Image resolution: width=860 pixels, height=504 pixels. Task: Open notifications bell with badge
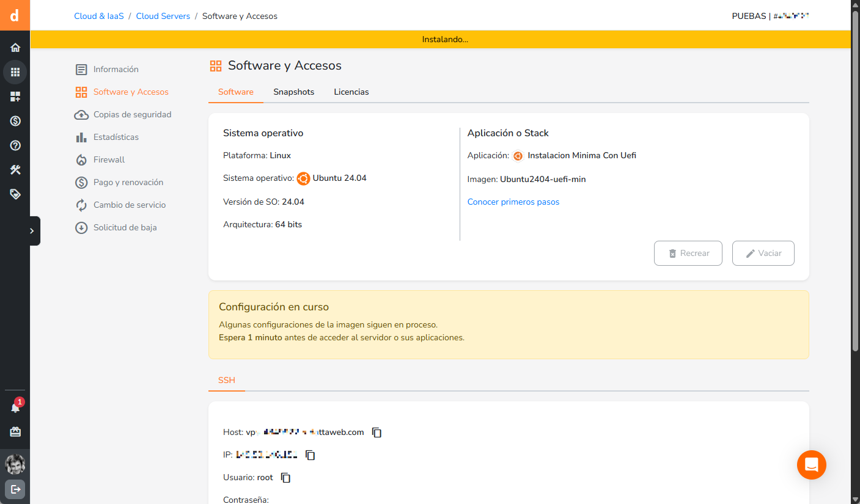(x=15, y=407)
